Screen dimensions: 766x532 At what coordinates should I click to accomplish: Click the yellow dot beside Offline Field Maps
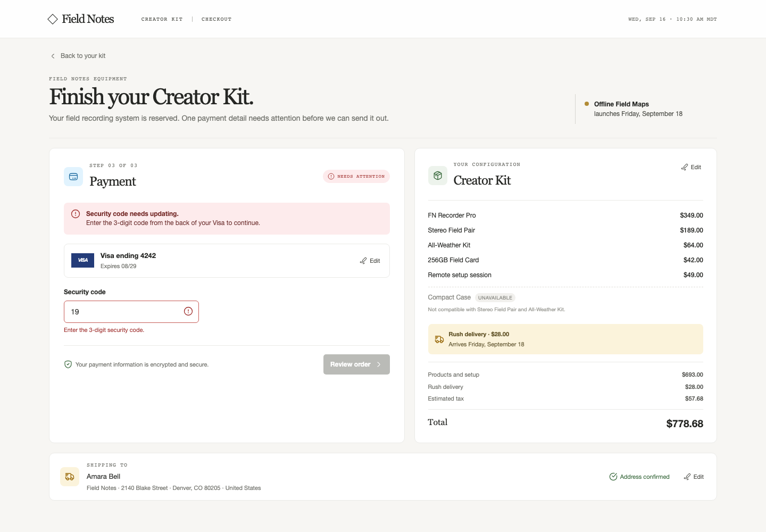(x=587, y=104)
